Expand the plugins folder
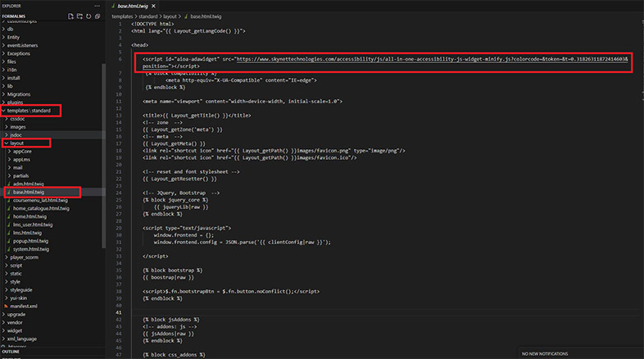Screen dimensions: 644x359 click(x=15, y=102)
